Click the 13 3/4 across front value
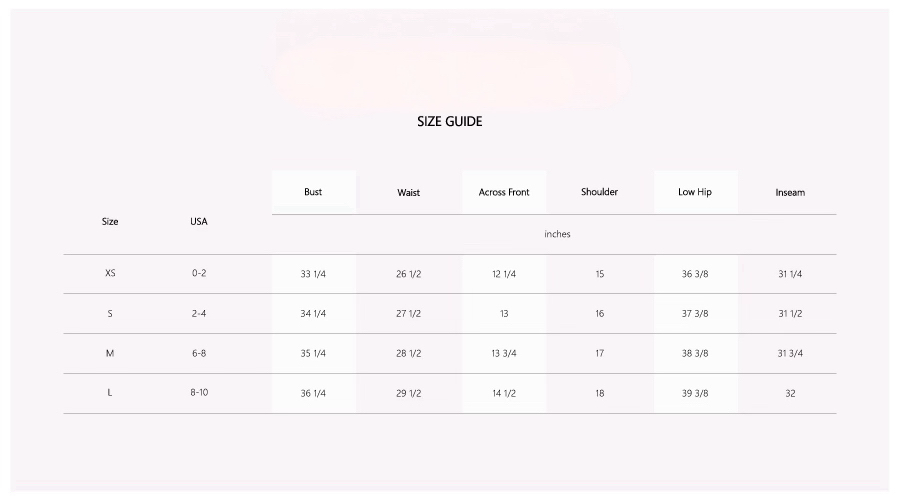This screenshot has width=900, height=500. click(x=503, y=353)
